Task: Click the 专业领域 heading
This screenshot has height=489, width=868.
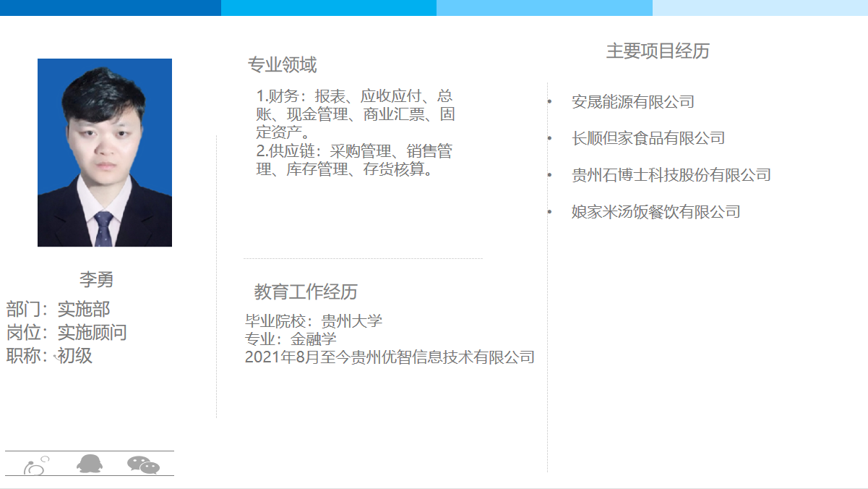Action: coord(282,65)
